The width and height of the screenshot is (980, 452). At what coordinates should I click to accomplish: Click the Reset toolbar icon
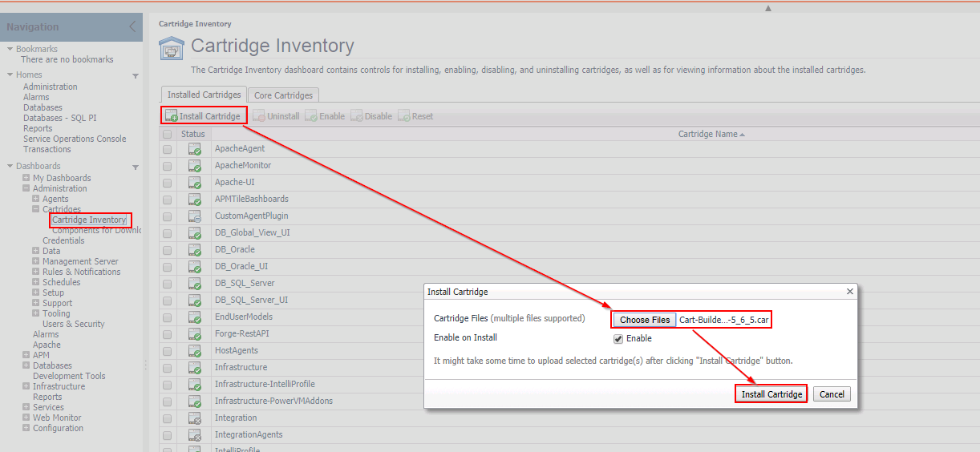[404, 116]
